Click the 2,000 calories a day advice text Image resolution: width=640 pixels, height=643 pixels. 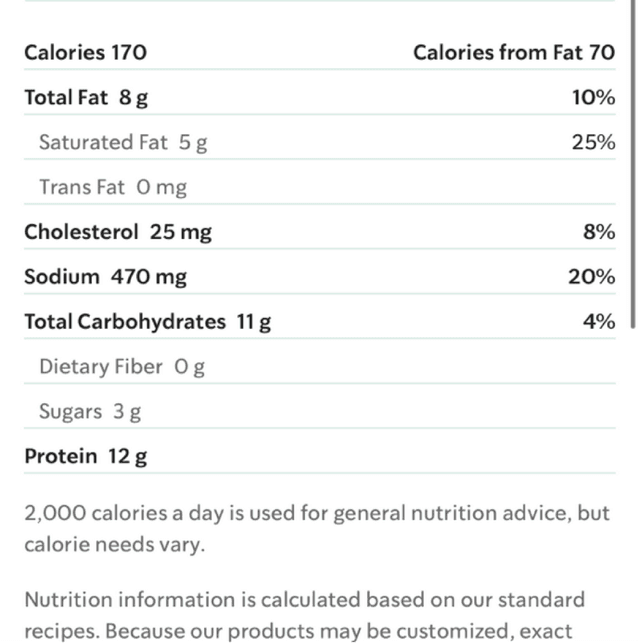click(x=316, y=514)
